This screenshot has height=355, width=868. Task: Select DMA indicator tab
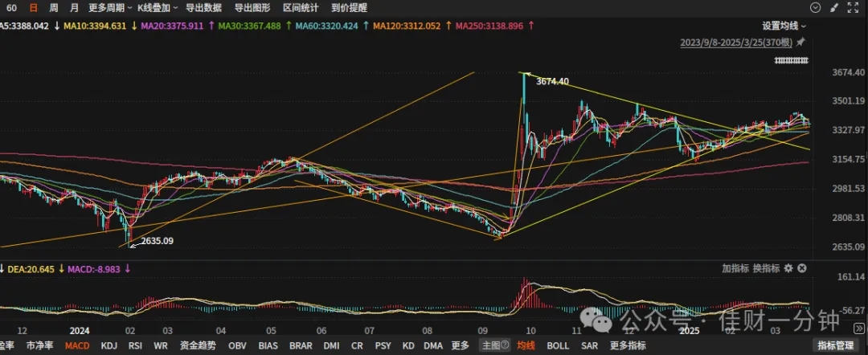coord(433,345)
